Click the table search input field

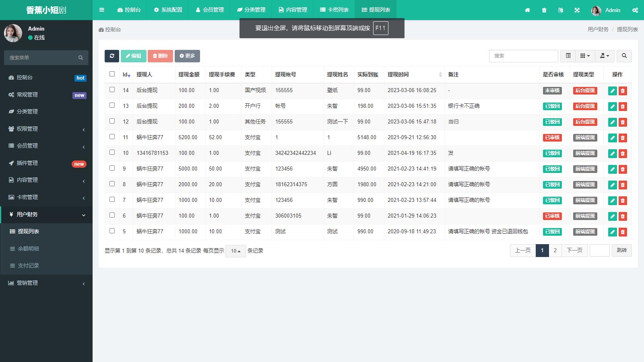point(523,56)
